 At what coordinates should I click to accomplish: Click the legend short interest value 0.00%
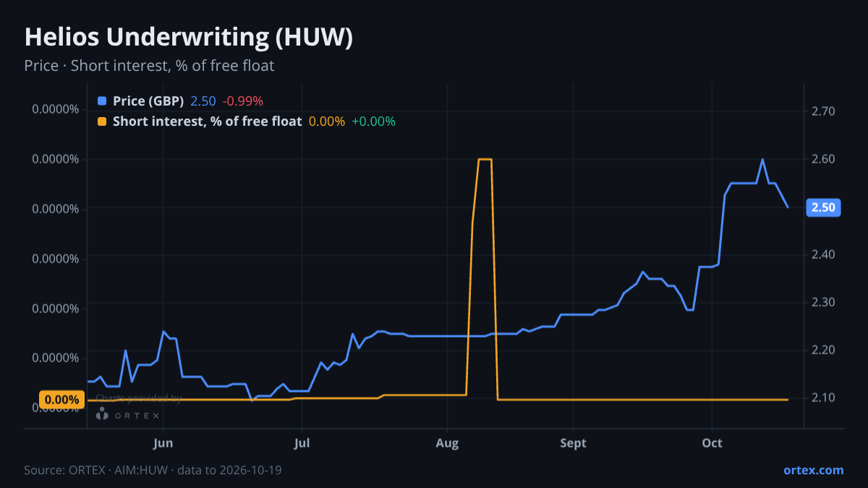[x=327, y=121]
